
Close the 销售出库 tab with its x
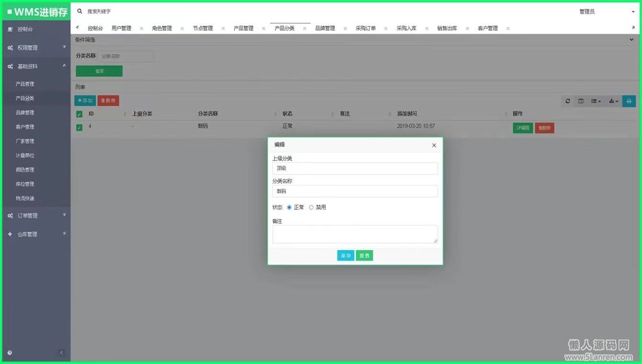pos(467,28)
